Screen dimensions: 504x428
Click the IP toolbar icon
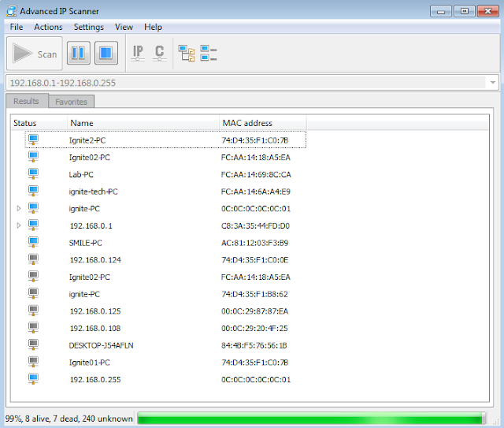pyautogui.click(x=138, y=53)
